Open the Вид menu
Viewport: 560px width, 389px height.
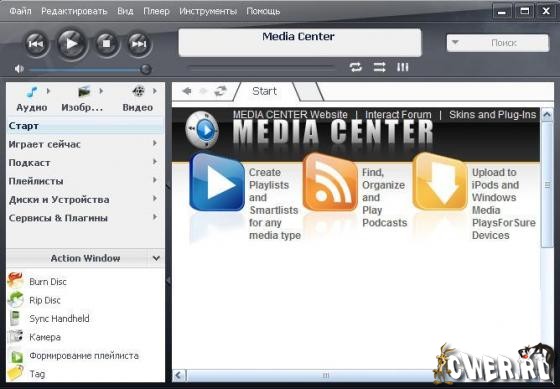point(125,11)
